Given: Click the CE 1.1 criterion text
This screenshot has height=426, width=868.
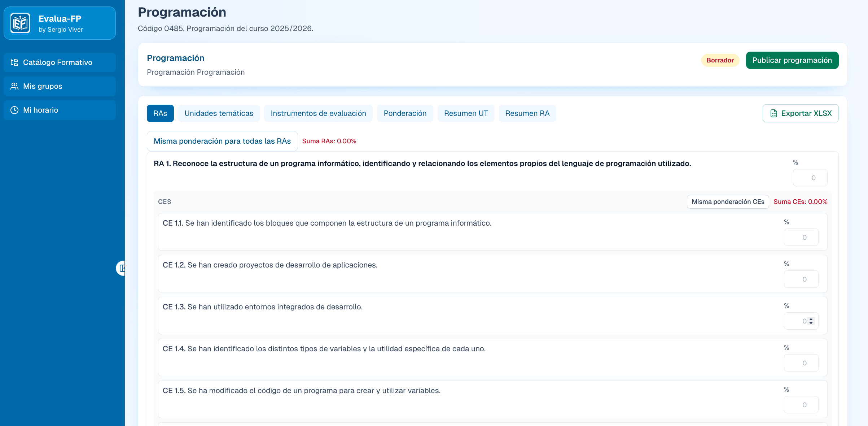Looking at the screenshot, I should (327, 223).
